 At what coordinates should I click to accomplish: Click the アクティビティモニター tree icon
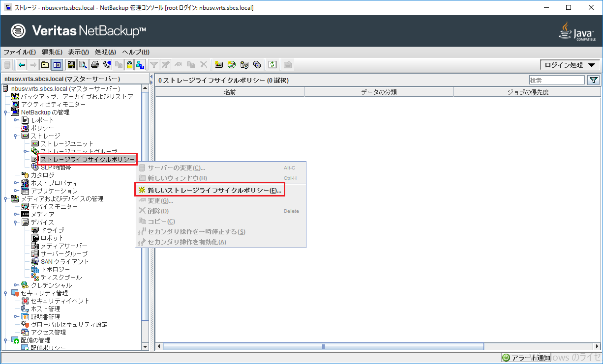pyautogui.click(x=16, y=105)
